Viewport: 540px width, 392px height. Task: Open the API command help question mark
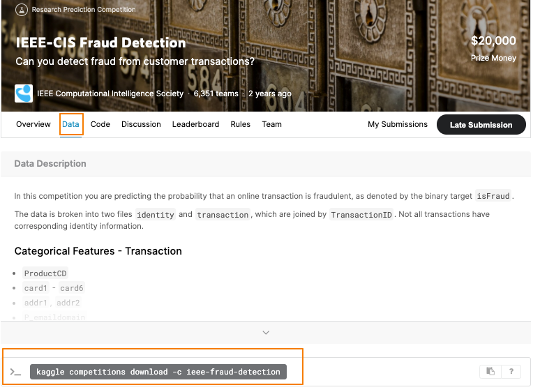[x=511, y=372]
